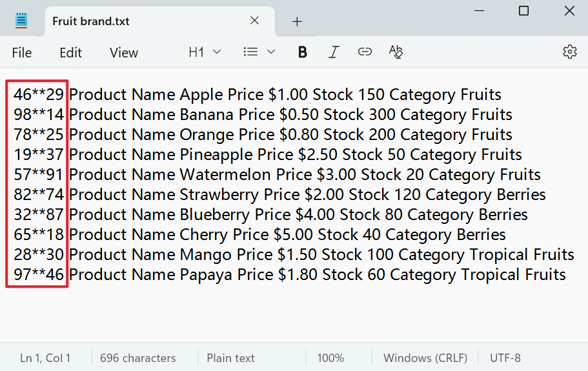Add a new tab with plus button
Image resolution: width=588 pixels, height=371 pixels.
click(297, 21)
